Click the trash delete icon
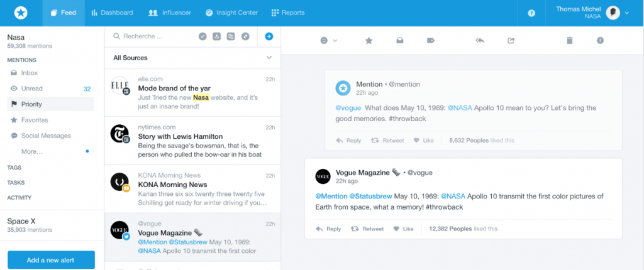 [570, 41]
